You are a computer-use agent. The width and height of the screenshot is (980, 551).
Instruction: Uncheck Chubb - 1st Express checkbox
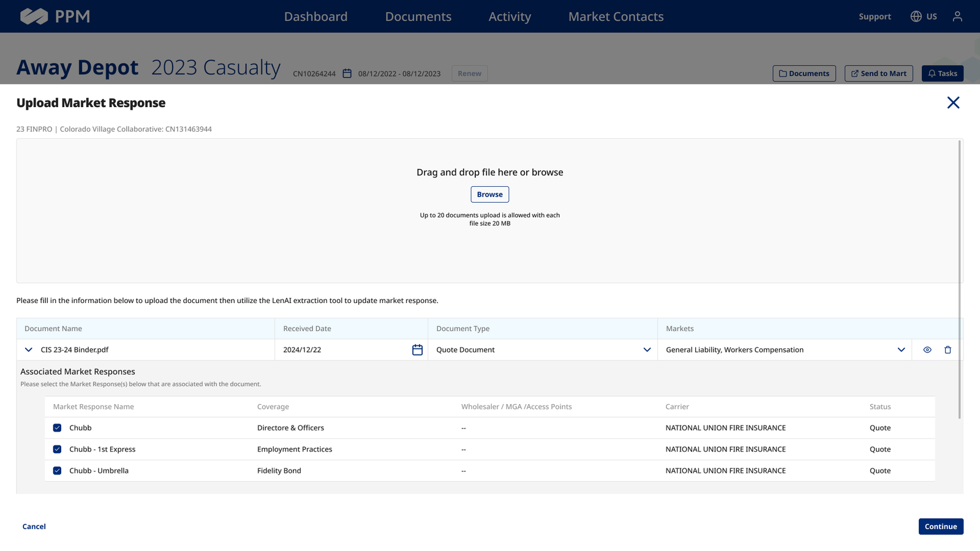click(57, 449)
